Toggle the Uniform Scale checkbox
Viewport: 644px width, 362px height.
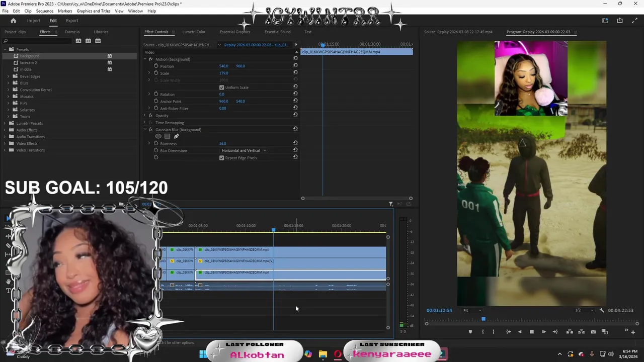pyautogui.click(x=221, y=87)
